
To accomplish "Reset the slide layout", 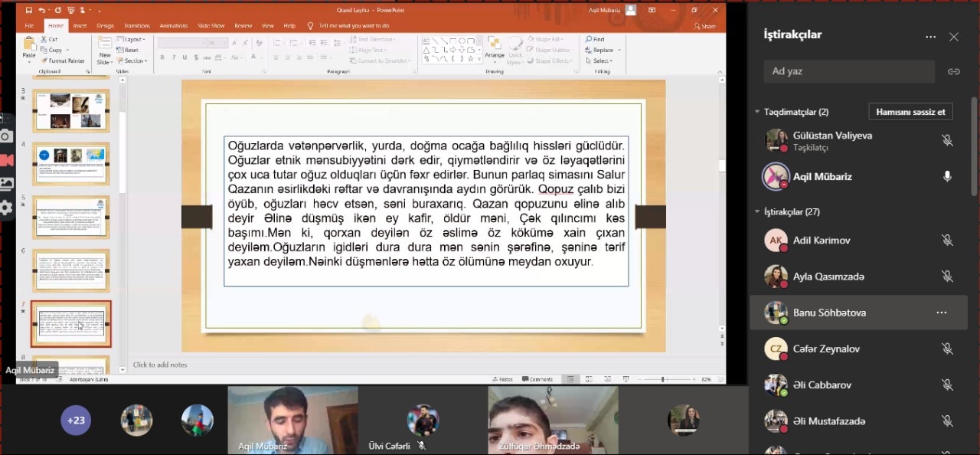I will (127, 50).
